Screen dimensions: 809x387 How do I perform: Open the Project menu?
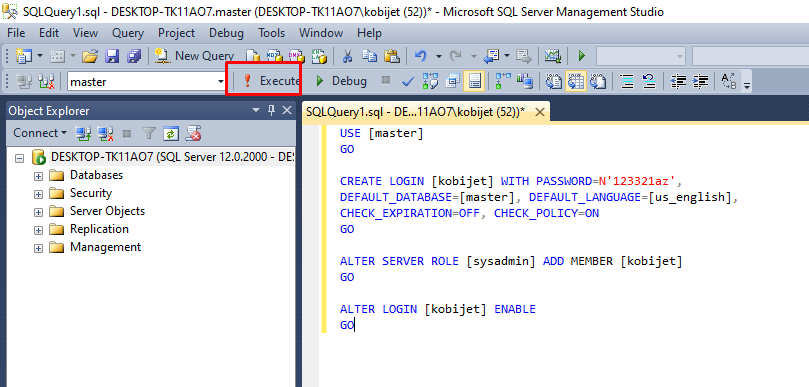[x=176, y=33]
